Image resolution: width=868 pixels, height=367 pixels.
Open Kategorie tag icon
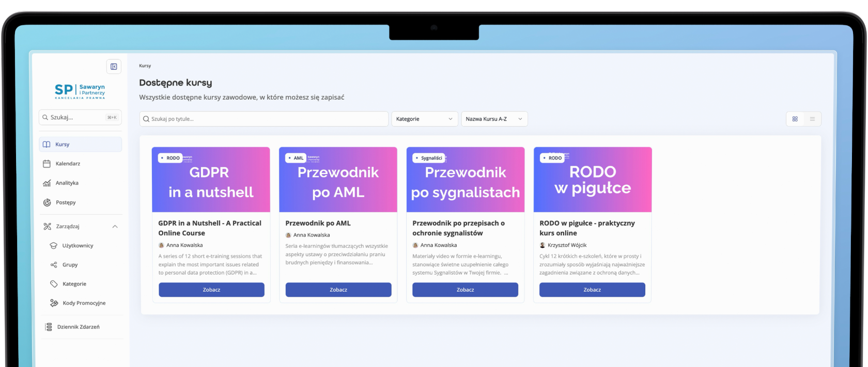54,284
